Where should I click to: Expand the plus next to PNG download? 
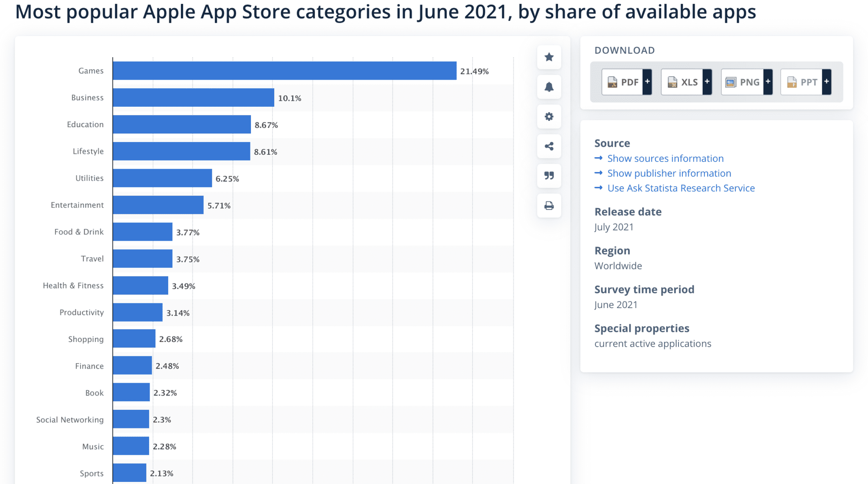coord(768,82)
